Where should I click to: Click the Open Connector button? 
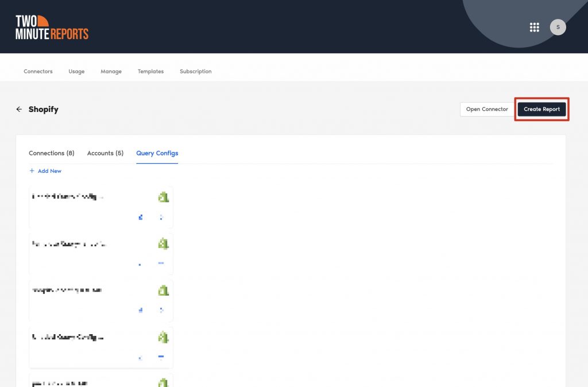487,109
